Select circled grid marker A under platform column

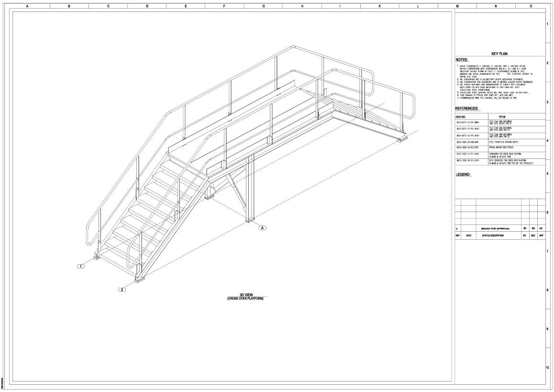pos(262,228)
